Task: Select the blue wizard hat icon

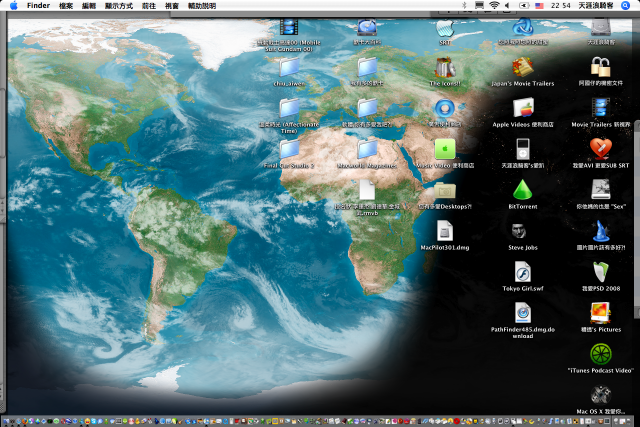Action: click(x=601, y=231)
